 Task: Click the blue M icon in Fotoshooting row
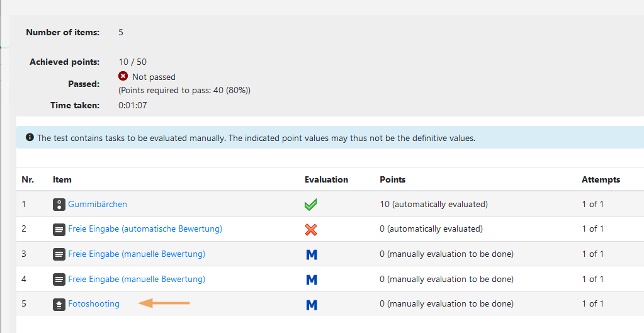pos(311,305)
